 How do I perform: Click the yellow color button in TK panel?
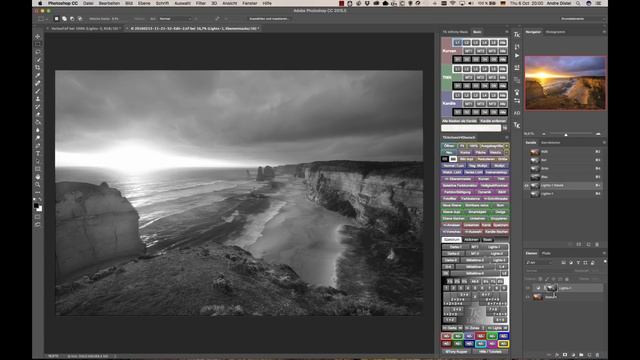tap(503, 344)
